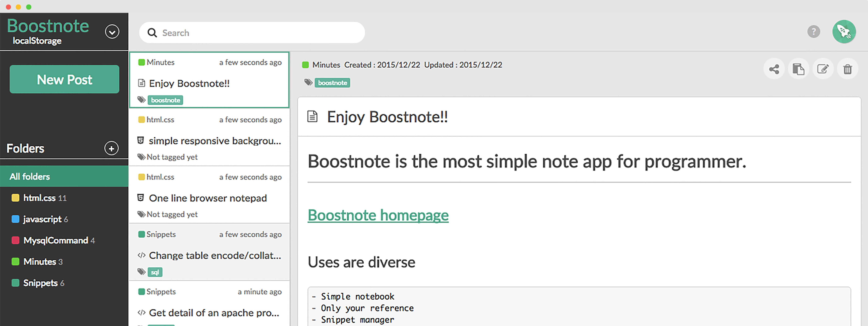Click document icon beside Enjoy Boostnote!! title
This screenshot has width=868, height=326.
pos(312,116)
